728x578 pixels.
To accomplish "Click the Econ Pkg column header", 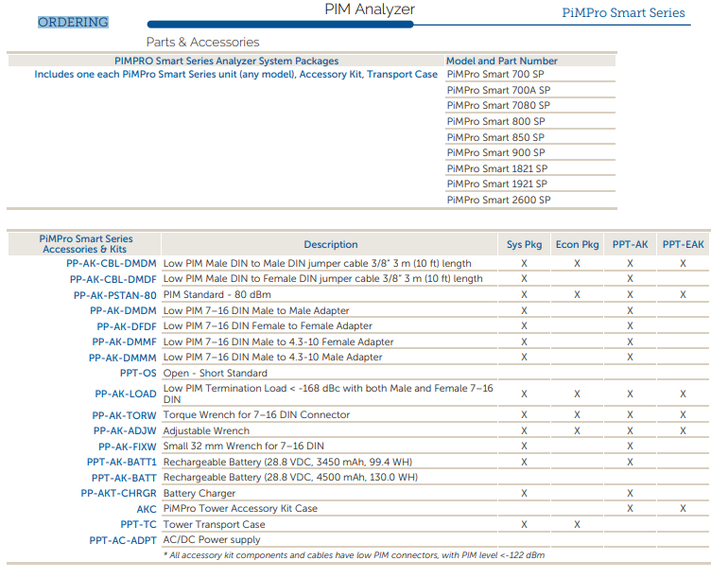I will (577, 245).
